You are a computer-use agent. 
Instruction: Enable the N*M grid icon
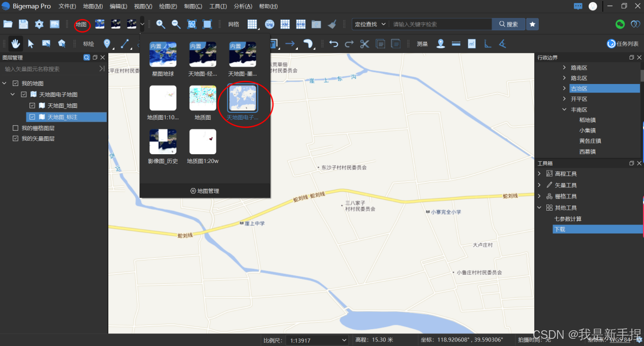[x=301, y=24]
